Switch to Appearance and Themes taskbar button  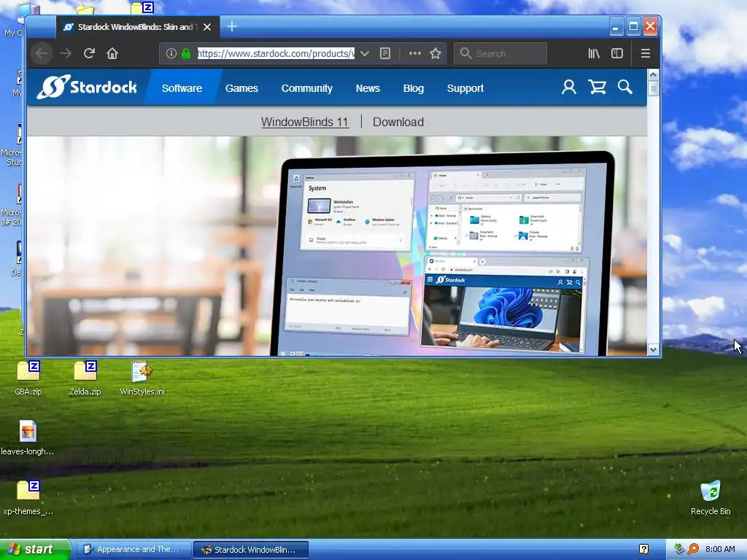[x=133, y=549]
